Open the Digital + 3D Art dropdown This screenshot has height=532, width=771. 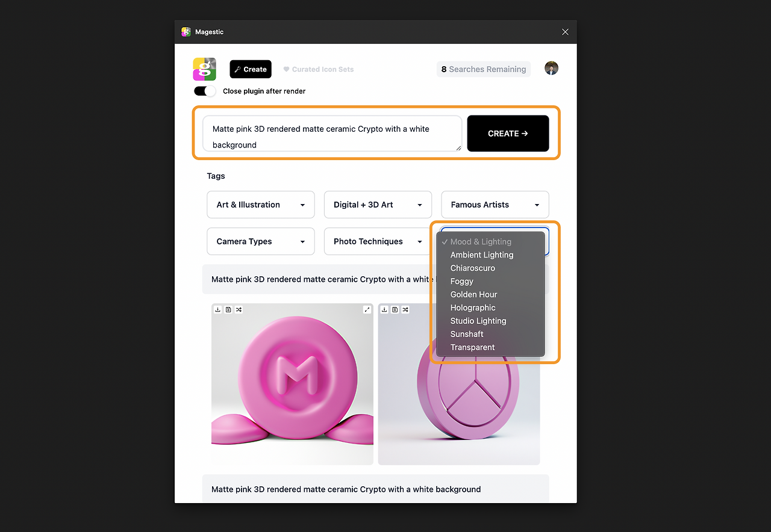(378, 205)
